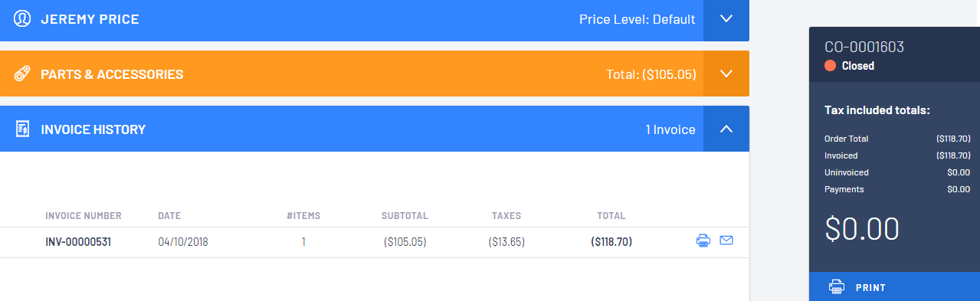
Task: Click the Parts & Accessories chain icon
Action: 23,74
